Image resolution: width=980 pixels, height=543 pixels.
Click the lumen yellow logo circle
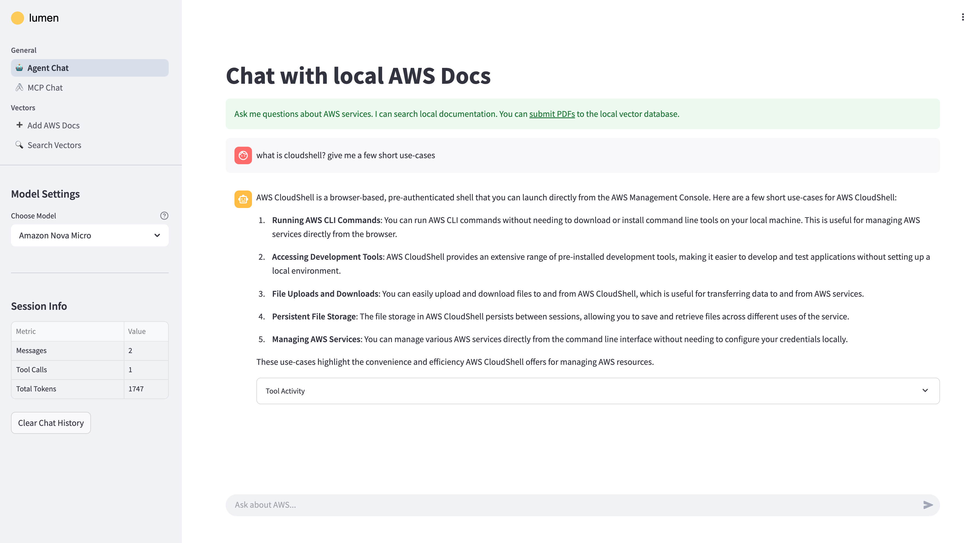18,18
